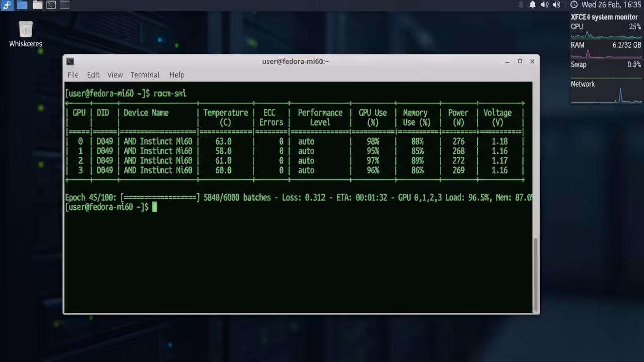Click temperature value 61.0
The height and width of the screenshot is (362, 644).
223,161
